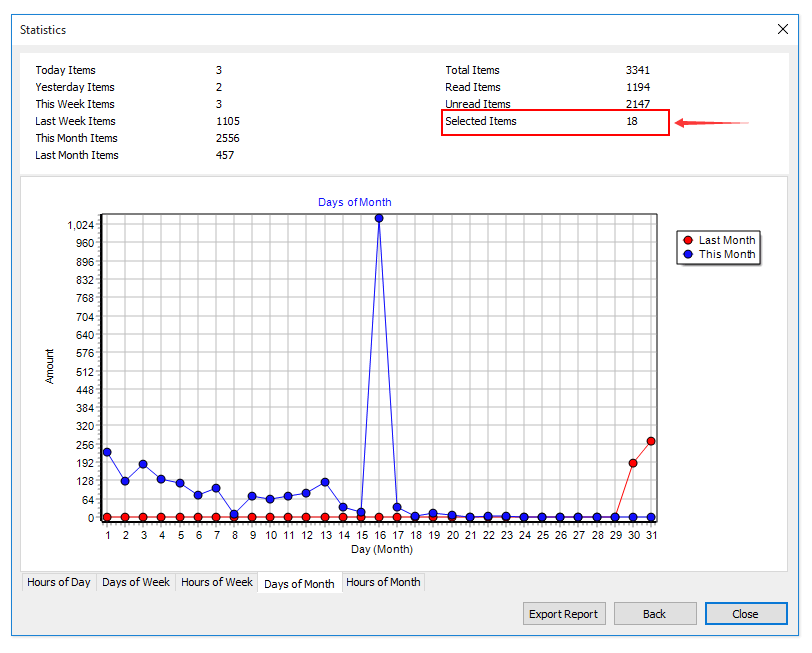812x653 pixels.
Task: Click the Export Report button
Action: pyautogui.click(x=564, y=614)
